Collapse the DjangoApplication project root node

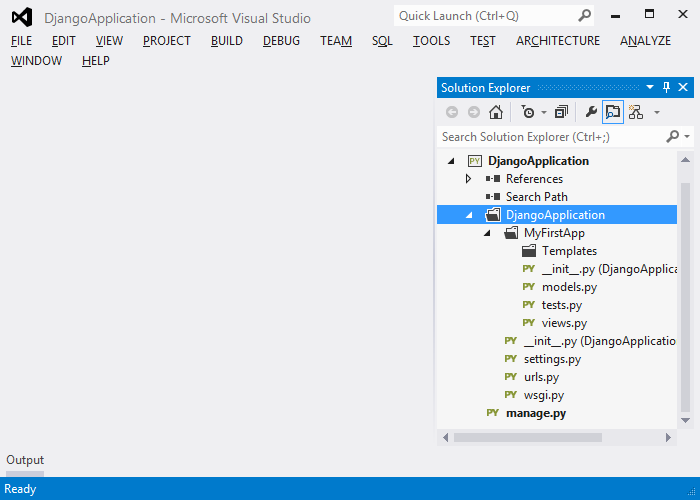tap(451, 161)
